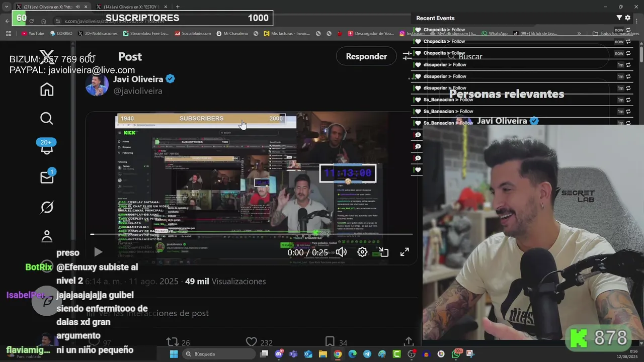644x362 pixels.
Task: Click the taskbar Búsqueda box
Action: pyautogui.click(x=219, y=354)
